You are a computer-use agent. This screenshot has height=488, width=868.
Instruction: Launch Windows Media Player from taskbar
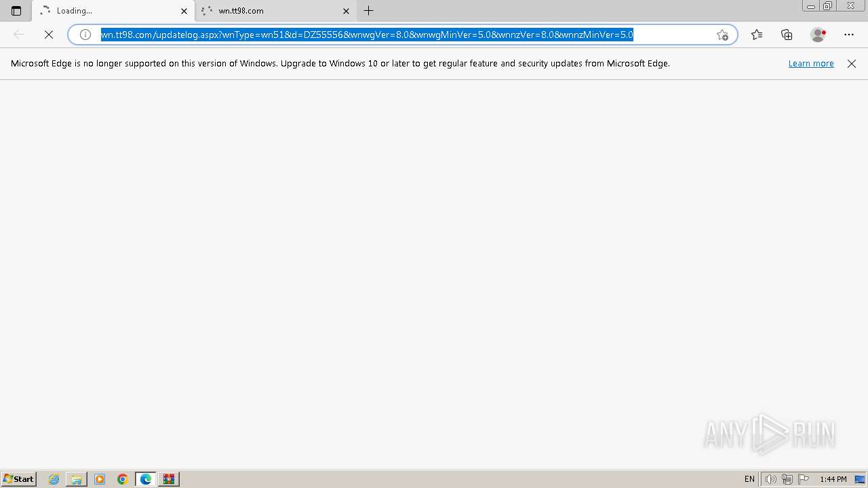(100, 479)
